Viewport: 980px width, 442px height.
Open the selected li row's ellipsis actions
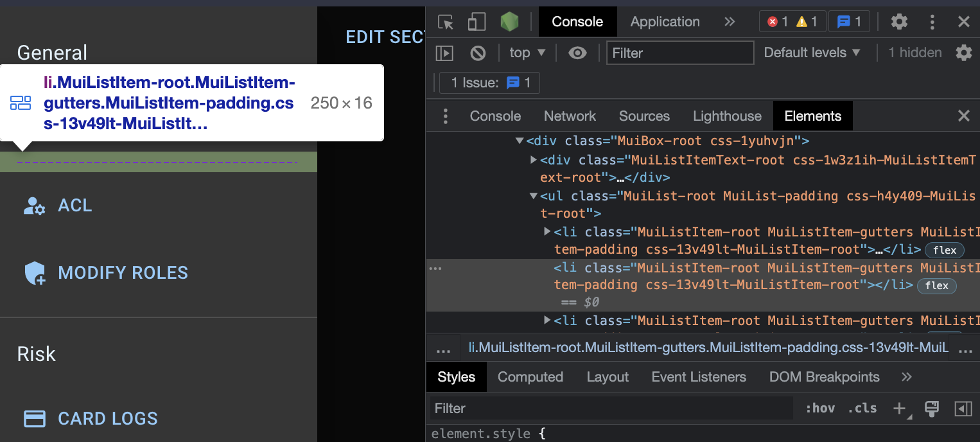[435, 269]
